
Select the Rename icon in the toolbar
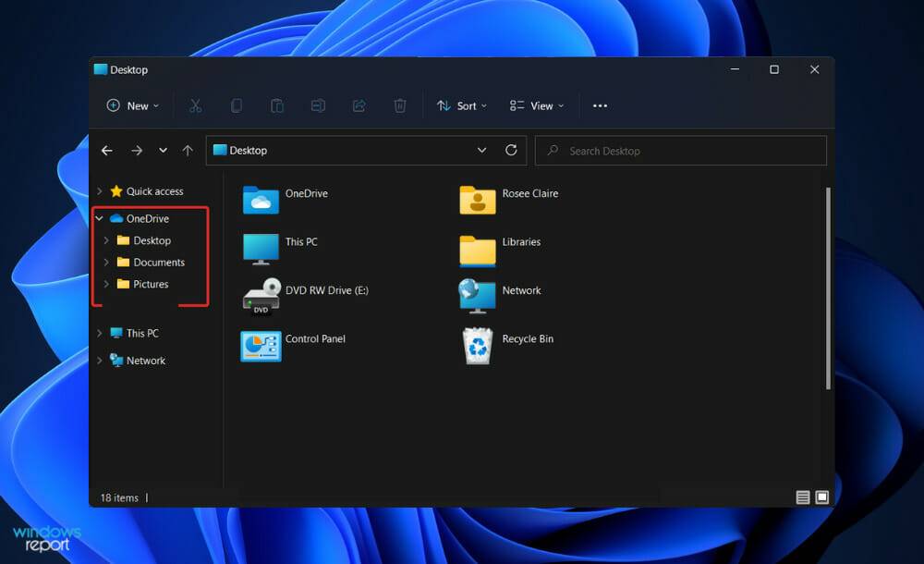(318, 105)
